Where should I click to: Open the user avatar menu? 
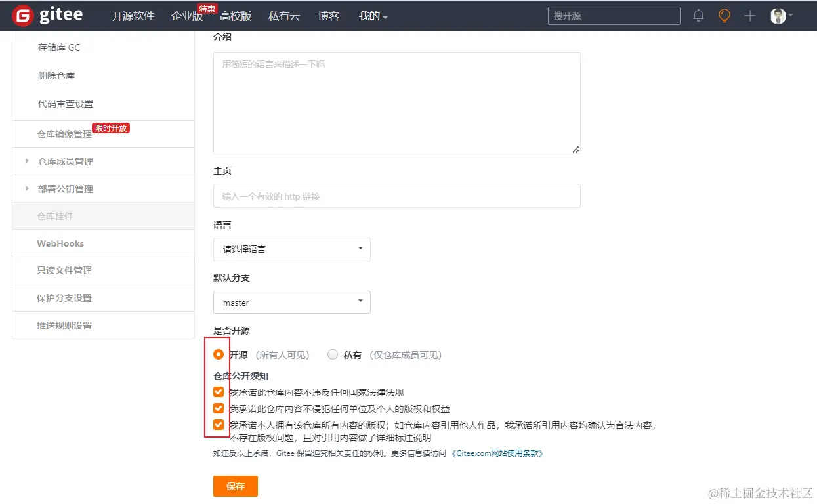click(782, 16)
